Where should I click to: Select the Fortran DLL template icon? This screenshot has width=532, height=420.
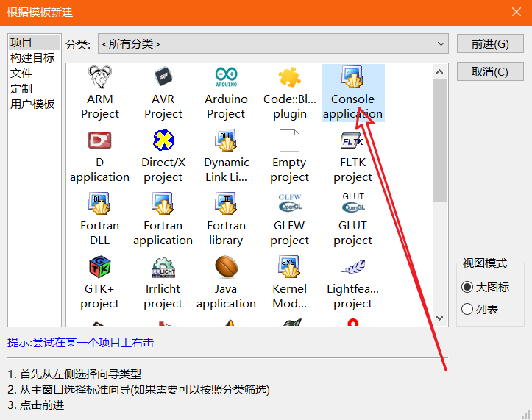coord(100,203)
